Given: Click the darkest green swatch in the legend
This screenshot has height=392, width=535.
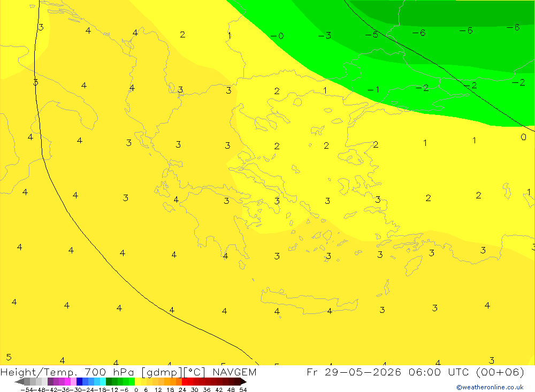Looking at the screenshot, I should pyautogui.click(x=109, y=382).
